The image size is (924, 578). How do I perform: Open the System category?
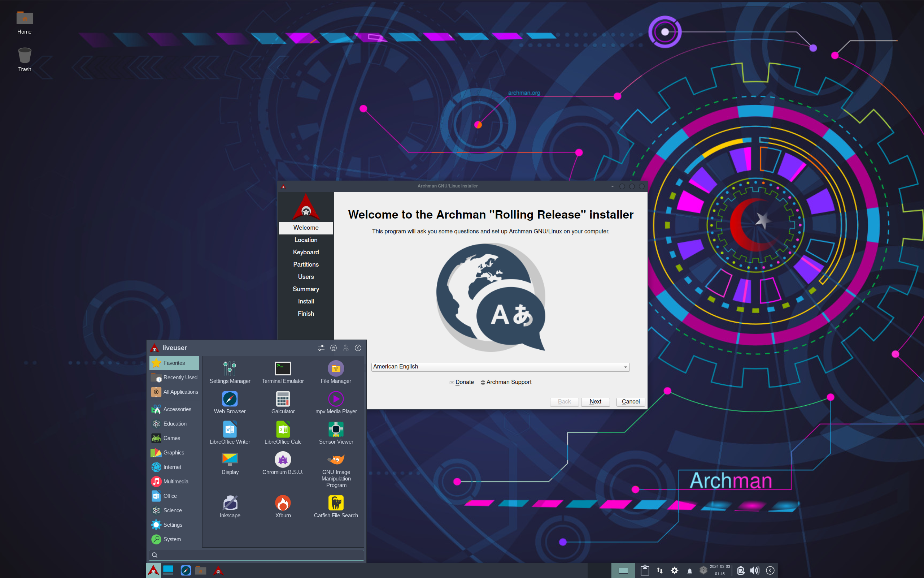(174, 539)
